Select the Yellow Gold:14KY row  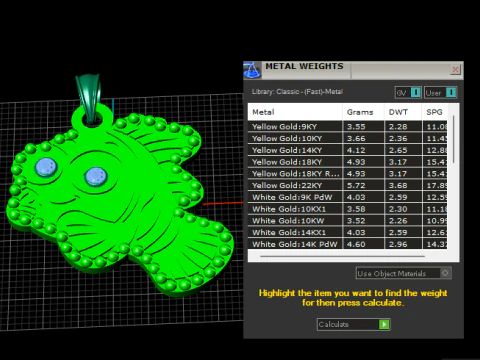click(x=347, y=150)
